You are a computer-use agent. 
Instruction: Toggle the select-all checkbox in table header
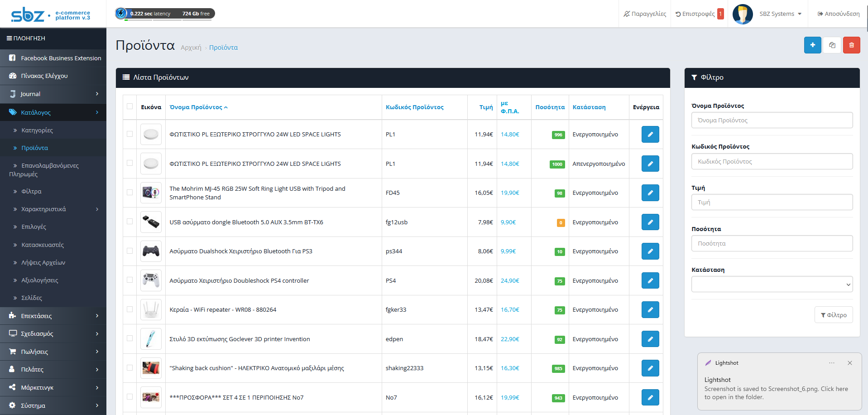coord(130,106)
